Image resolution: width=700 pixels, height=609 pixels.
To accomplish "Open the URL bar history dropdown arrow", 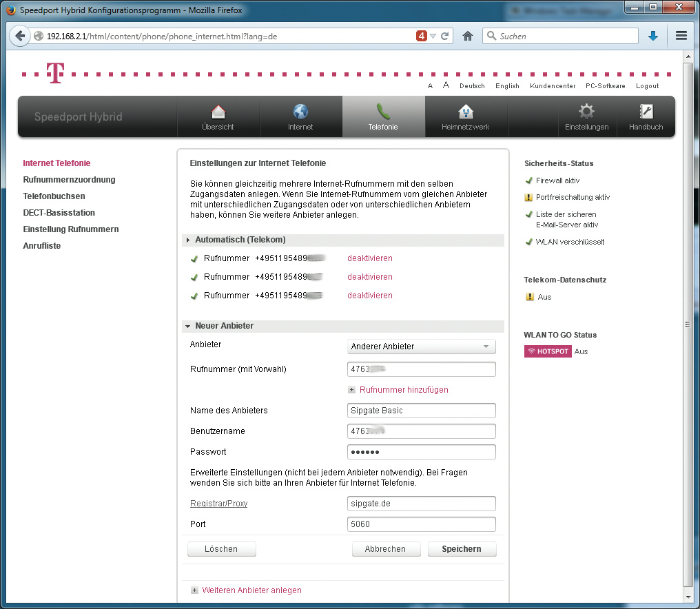I will click(x=433, y=36).
